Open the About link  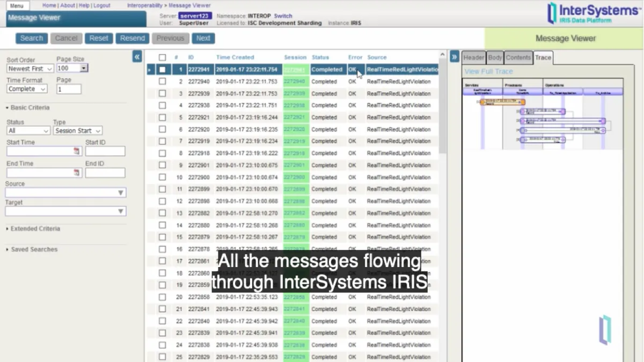(x=68, y=5)
